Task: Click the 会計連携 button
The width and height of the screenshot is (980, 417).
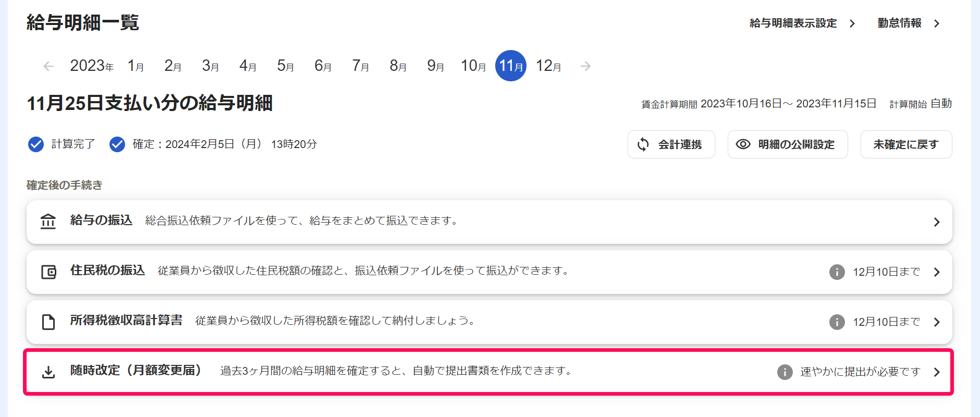Action: [x=671, y=144]
